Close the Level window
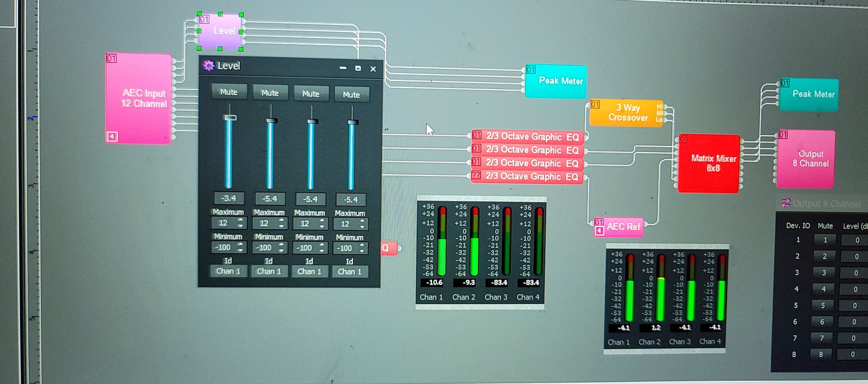 point(373,69)
